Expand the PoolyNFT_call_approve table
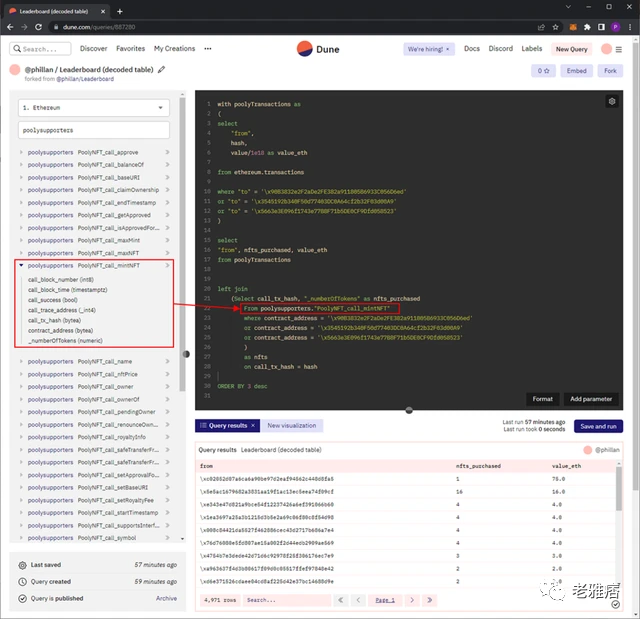 (x=22, y=153)
